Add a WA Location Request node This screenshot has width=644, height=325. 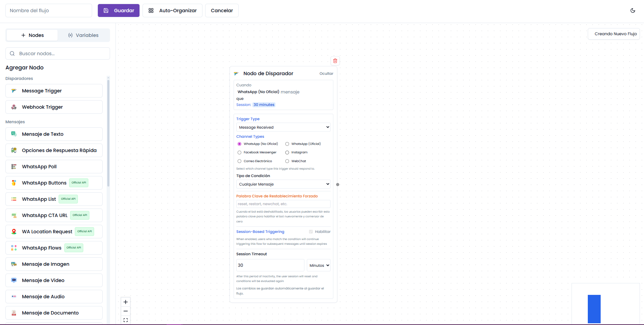(x=54, y=232)
